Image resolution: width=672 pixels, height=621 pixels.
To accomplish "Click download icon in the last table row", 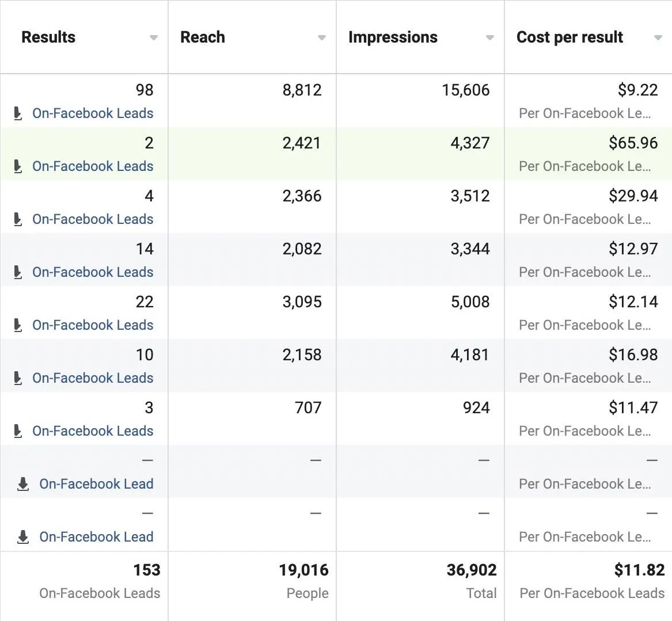I will 23,537.
